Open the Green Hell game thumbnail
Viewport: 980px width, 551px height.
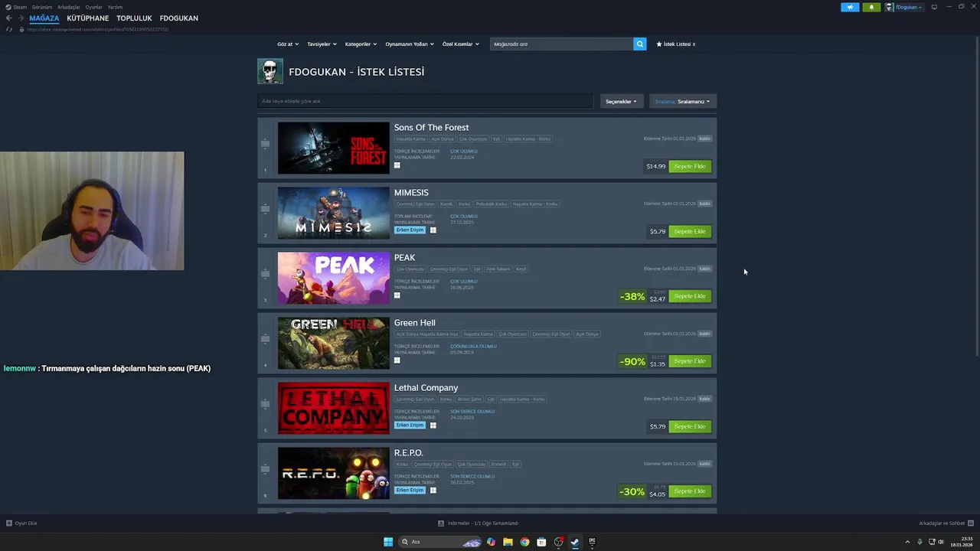click(333, 343)
